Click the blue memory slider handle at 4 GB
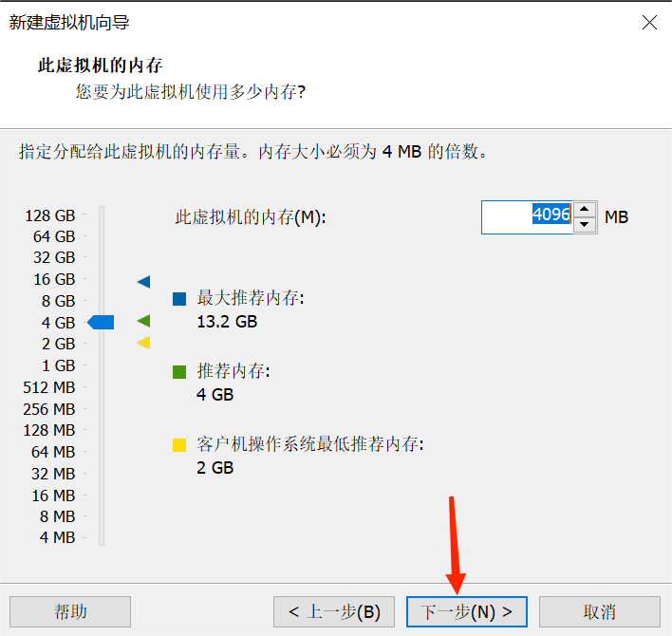Screen dimensions: 672x636 101,323
